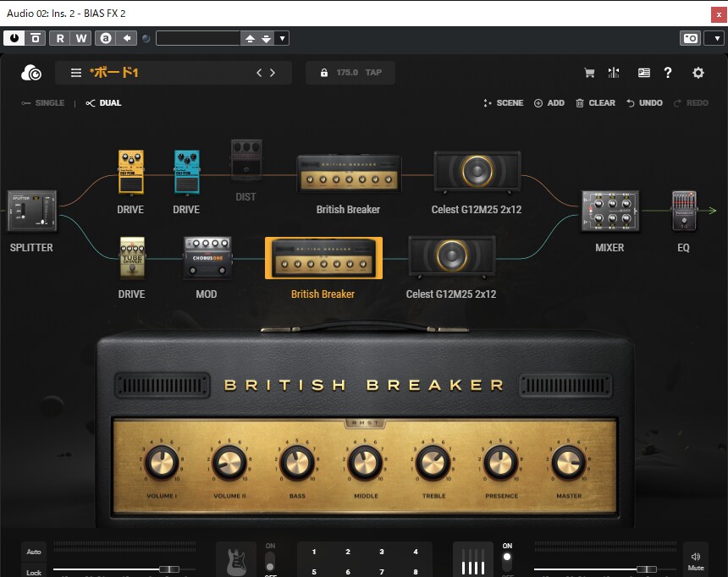The image size is (728, 577).
Task: Click the Mute speaker icon
Action: coord(696,560)
